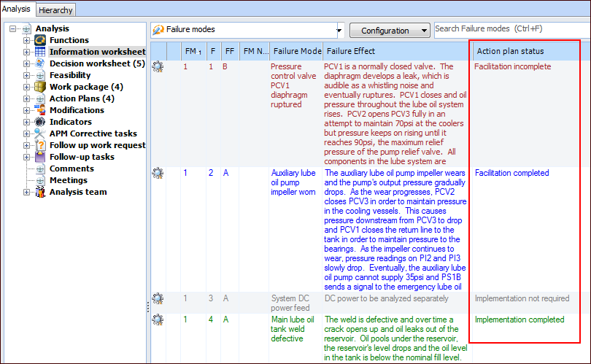Sort by the FM column header
The height and width of the screenshot is (364, 591).
tap(193, 51)
